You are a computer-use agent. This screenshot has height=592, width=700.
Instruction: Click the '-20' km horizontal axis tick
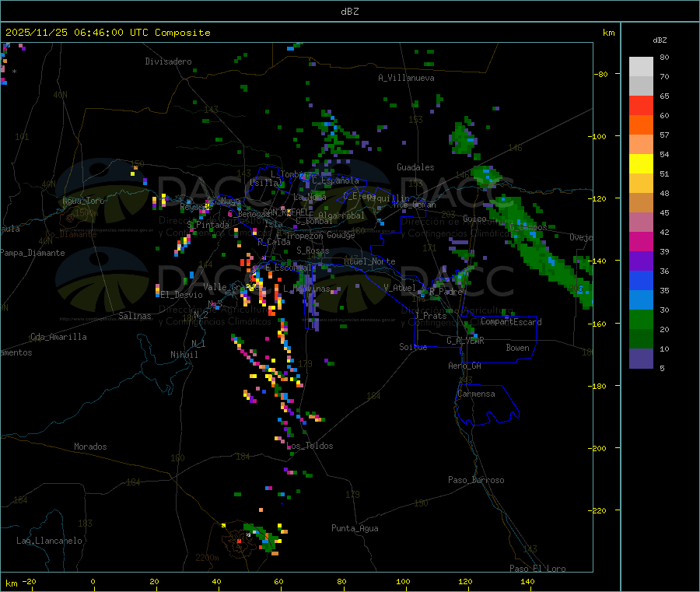click(29, 581)
